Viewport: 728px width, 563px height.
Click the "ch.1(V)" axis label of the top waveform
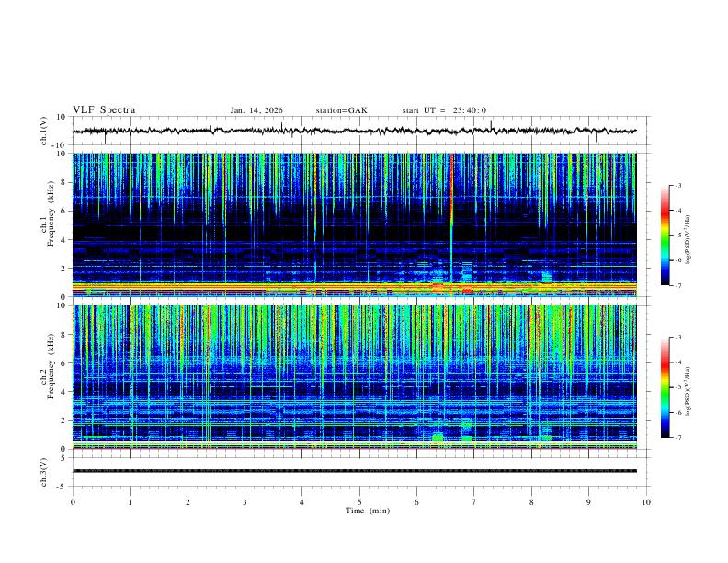pyautogui.click(x=44, y=131)
